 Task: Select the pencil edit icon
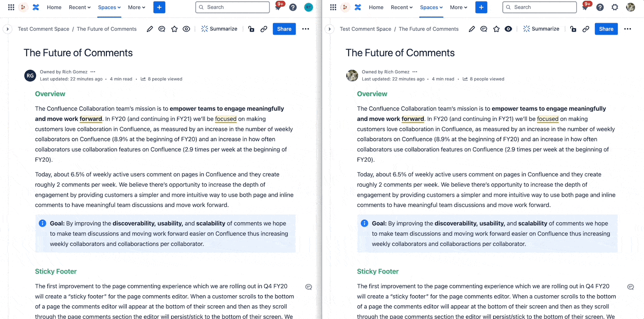150,29
